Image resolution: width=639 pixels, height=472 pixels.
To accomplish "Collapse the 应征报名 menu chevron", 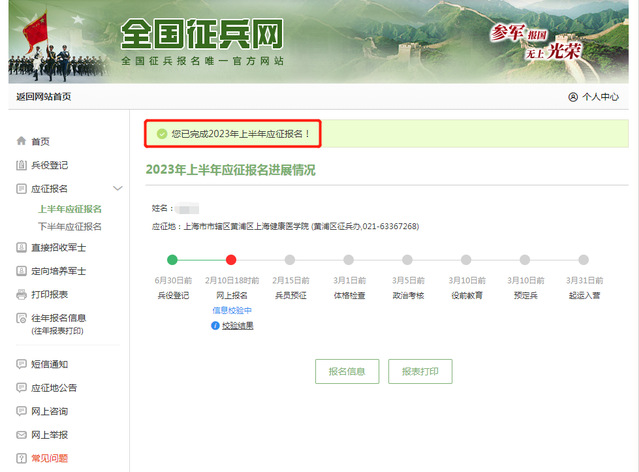I will pyautogui.click(x=118, y=188).
